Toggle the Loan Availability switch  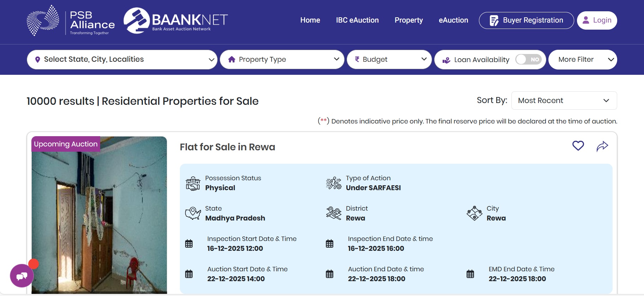point(528,60)
